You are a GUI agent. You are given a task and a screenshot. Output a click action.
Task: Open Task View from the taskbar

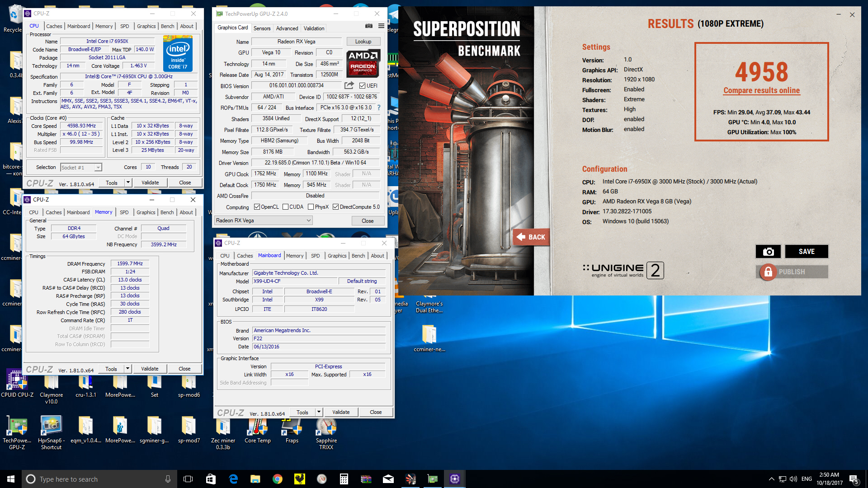click(x=188, y=479)
